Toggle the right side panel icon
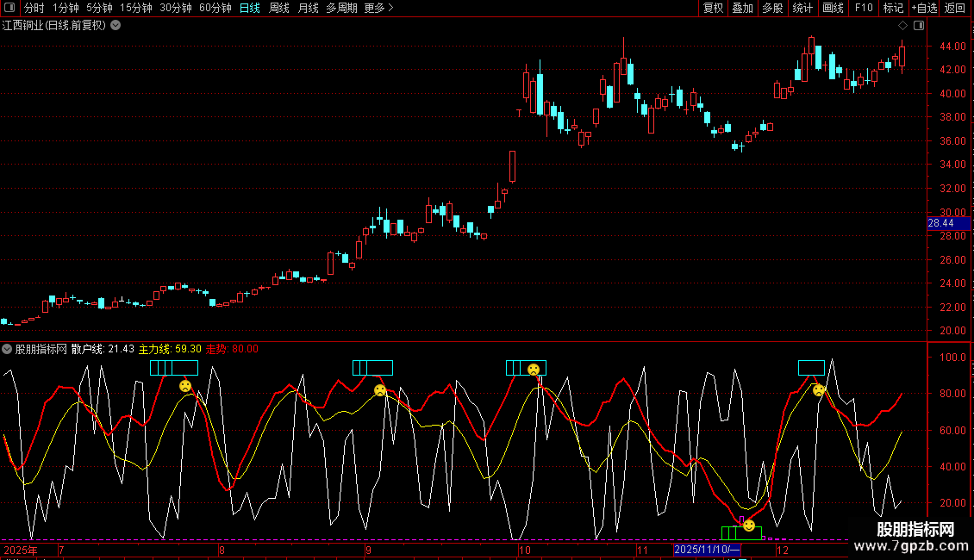 [919, 26]
